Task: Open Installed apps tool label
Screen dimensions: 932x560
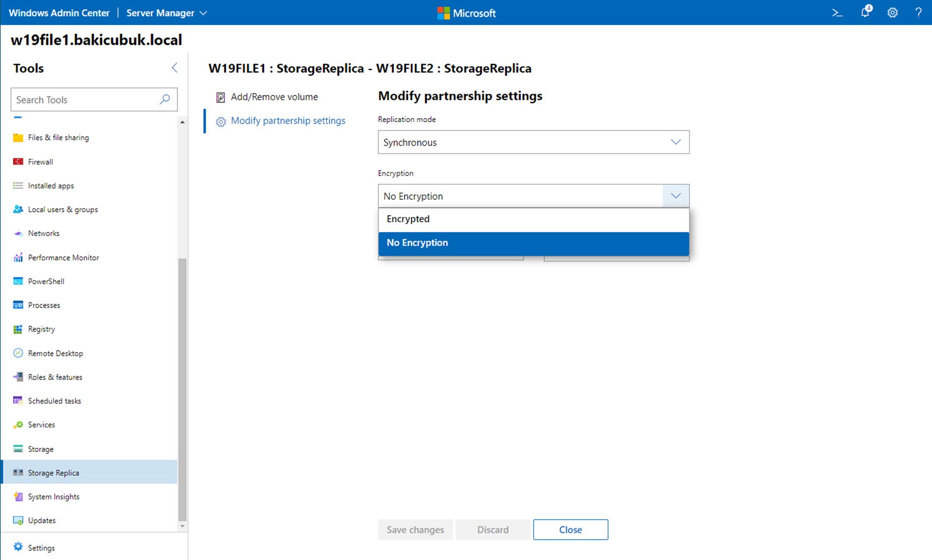Action: [x=51, y=186]
